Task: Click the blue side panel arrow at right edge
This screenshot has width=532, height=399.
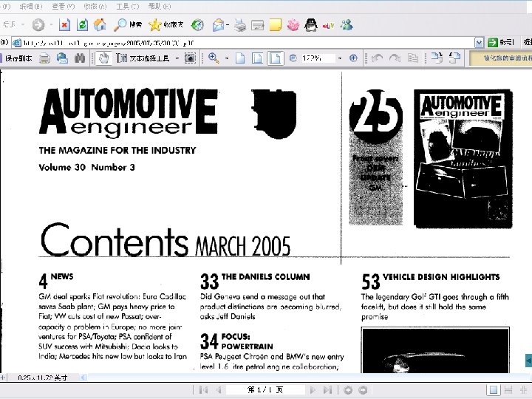Action: pos(528,361)
